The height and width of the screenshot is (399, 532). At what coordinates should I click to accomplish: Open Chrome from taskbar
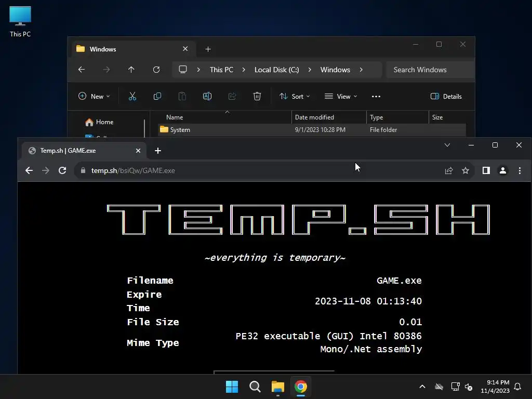pyautogui.click(x=301, y=387)
